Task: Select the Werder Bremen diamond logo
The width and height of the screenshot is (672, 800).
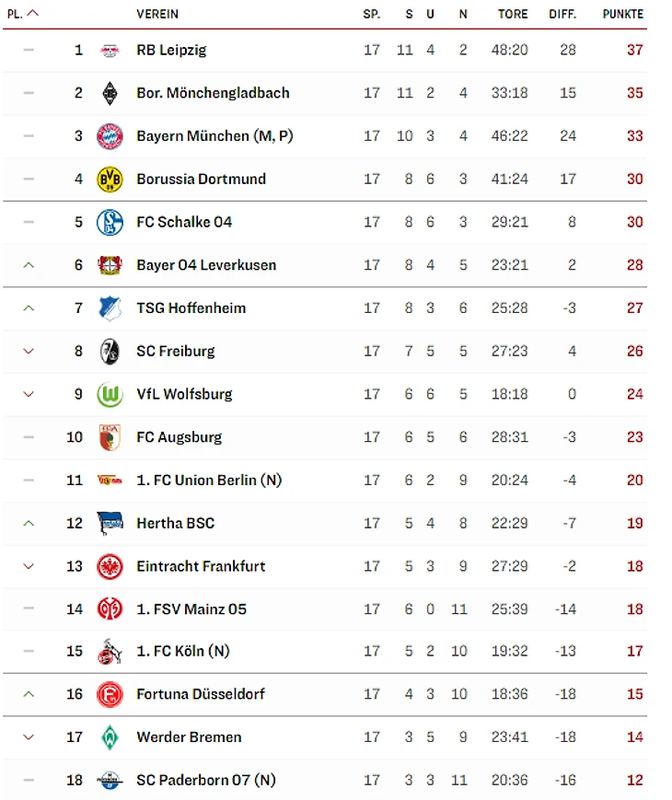Action: [110, 737]
